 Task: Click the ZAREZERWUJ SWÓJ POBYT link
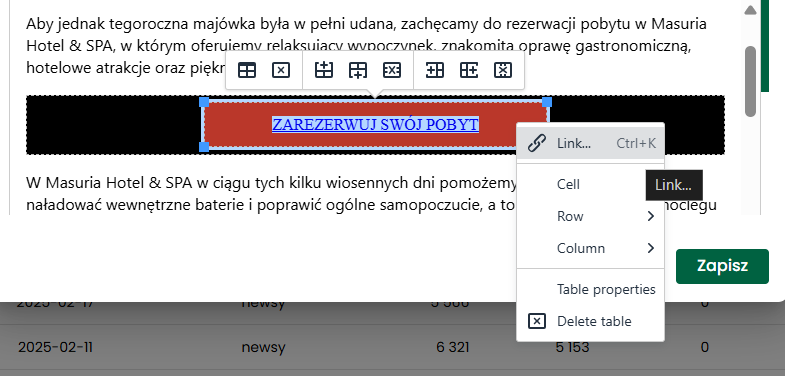click(375, 124)
